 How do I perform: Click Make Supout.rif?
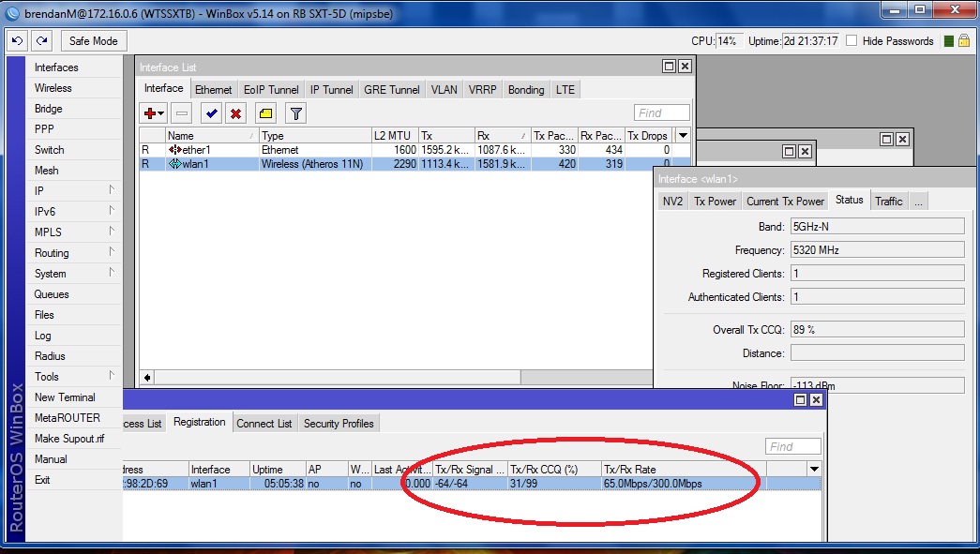click(x=69, y=439)
